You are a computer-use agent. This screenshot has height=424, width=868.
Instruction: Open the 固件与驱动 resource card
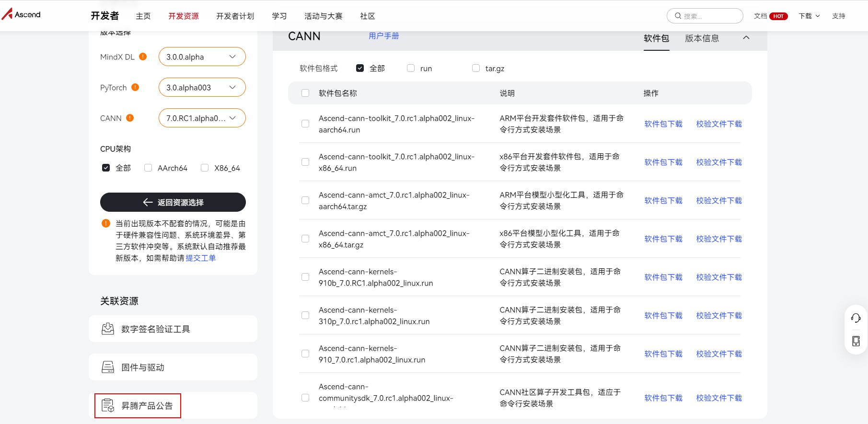coord(173,367)
